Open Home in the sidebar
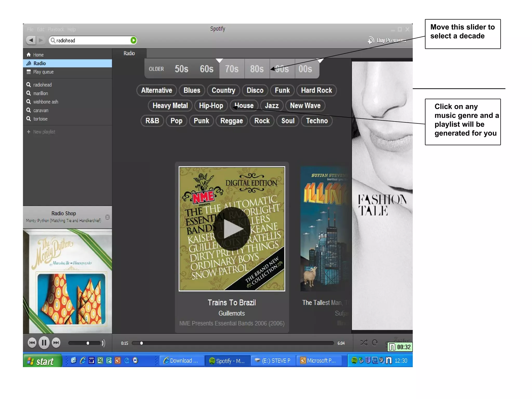532x399 pixels. [x=68, y=55]
